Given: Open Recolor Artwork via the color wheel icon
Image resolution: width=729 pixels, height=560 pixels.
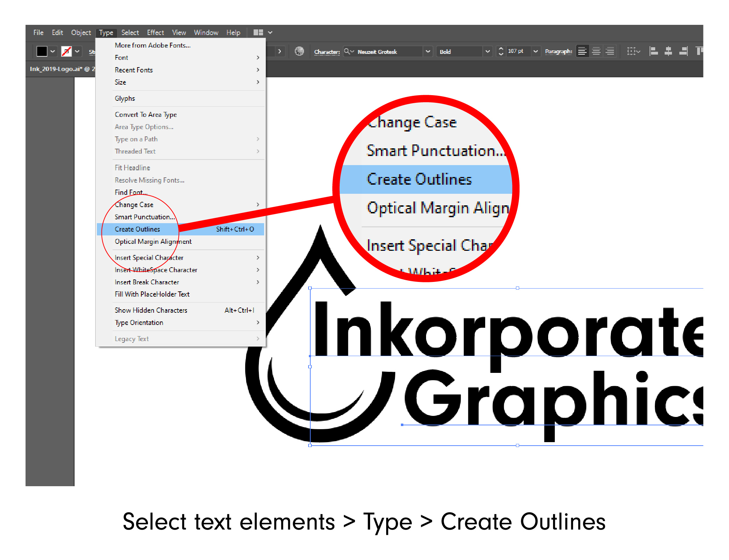Looking at the screenshot, I should 299,51.
